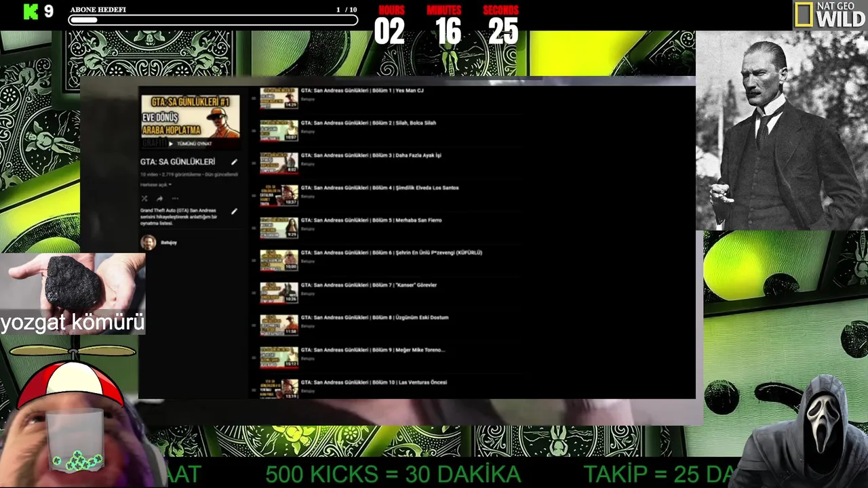Click the GTA: SA GÜNLÜKLERİ playlist title text
The image size is (868, 488).
tap(178, 162)
